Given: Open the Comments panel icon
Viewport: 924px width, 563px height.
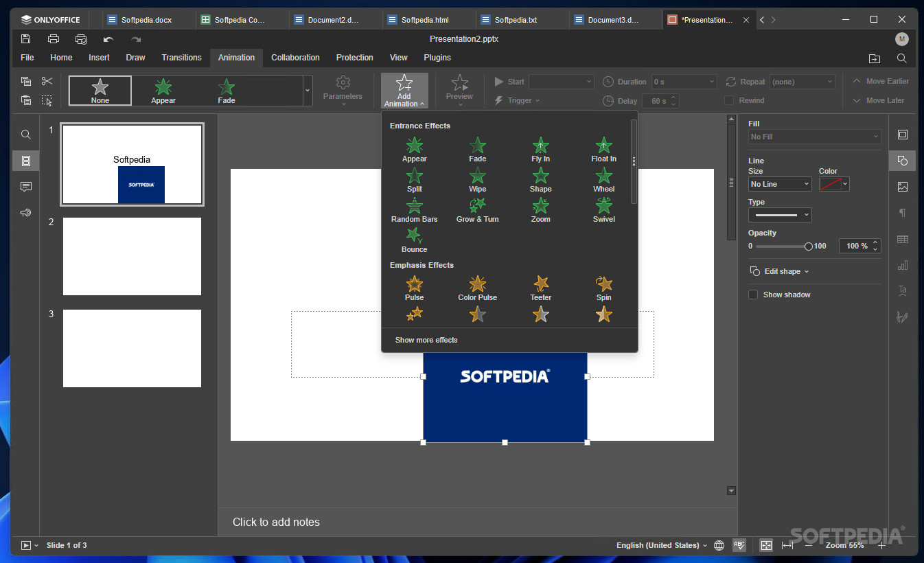Looking at the screenshot, I should pos(25,187).
